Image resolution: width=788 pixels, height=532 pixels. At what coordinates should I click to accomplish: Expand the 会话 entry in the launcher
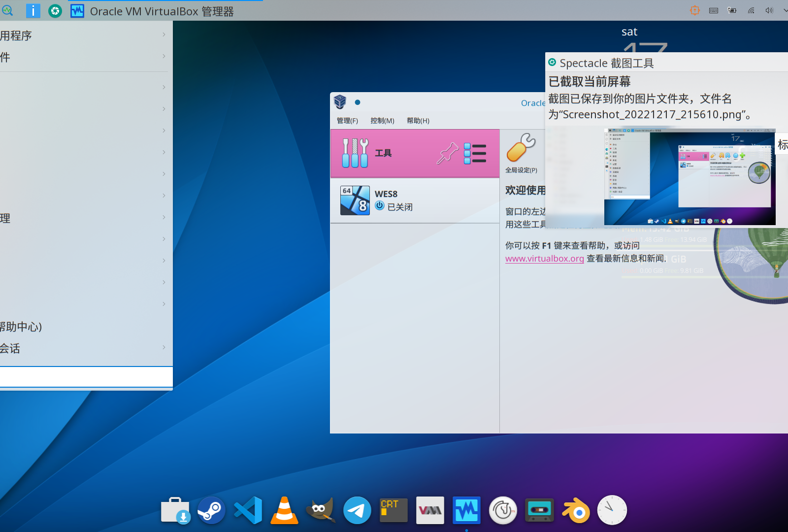[x=164, y=348]
